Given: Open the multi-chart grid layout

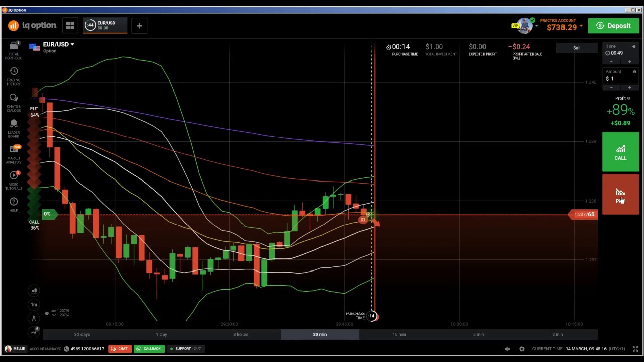Looking at the screenshot, I should [70, 25].
